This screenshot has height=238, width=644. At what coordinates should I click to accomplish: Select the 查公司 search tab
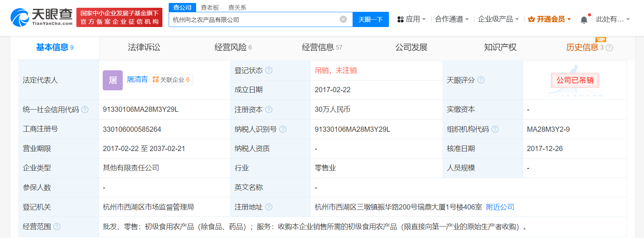coord(182,7)
